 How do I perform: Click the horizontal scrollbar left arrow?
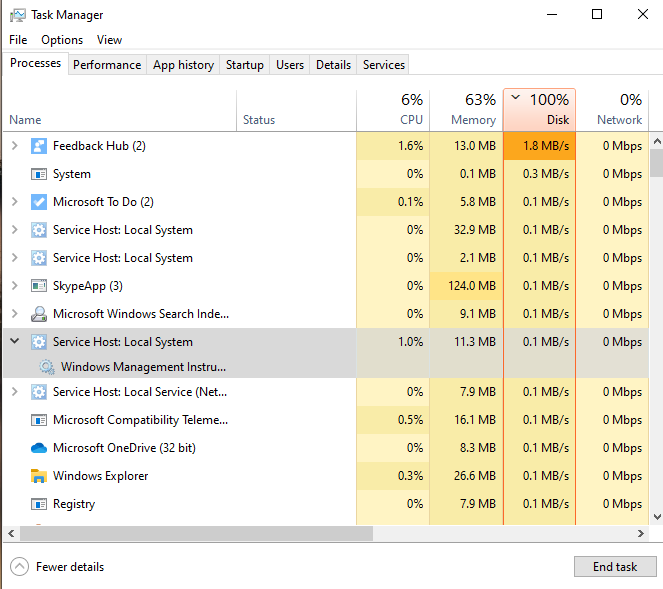[11, 534]
